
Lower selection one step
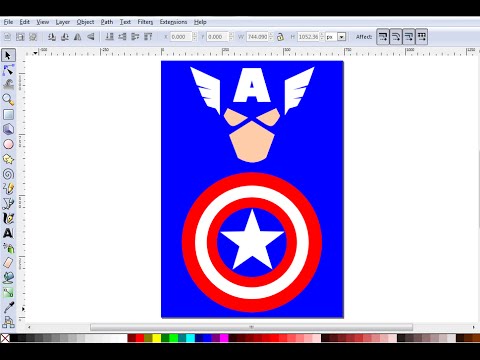coord(122,37)
